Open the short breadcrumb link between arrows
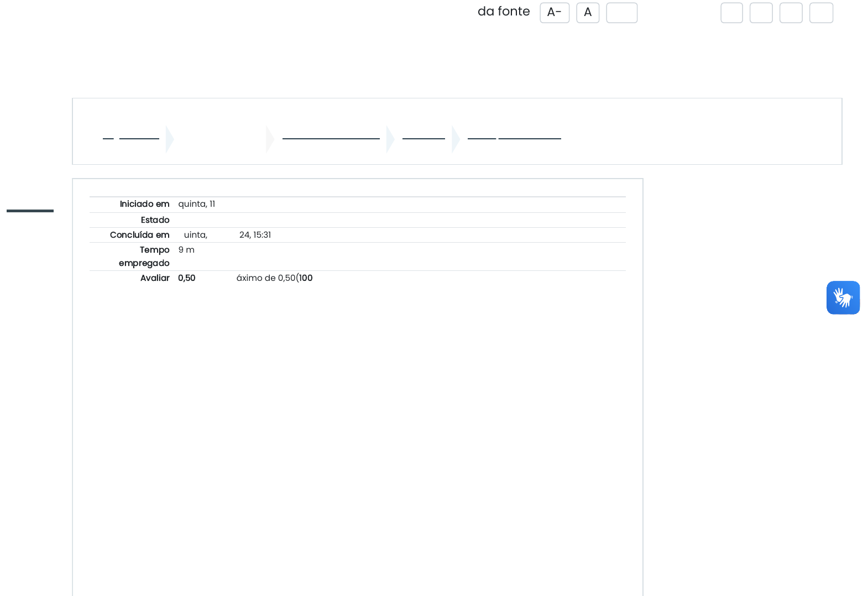 coord(423,138)
